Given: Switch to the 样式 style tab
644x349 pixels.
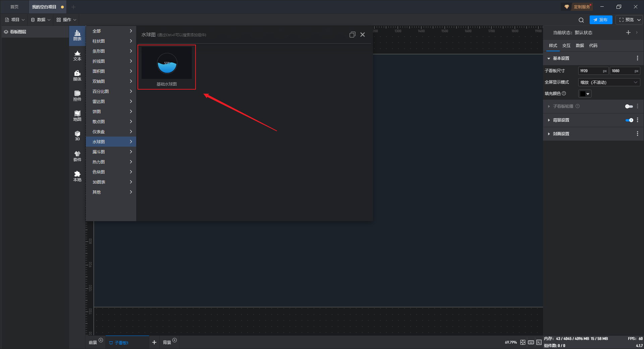Looking at the screenshot, I should tap(553, 46).
